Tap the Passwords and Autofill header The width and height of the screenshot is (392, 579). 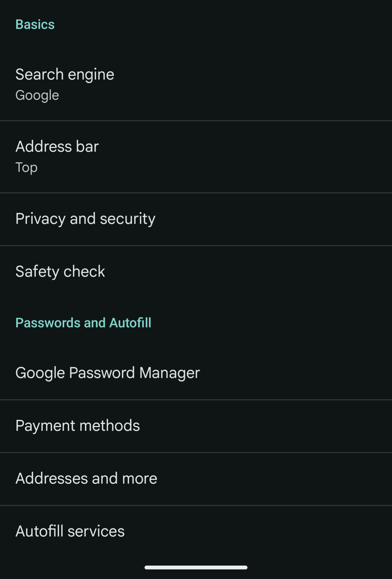click(x=83, y=323)
